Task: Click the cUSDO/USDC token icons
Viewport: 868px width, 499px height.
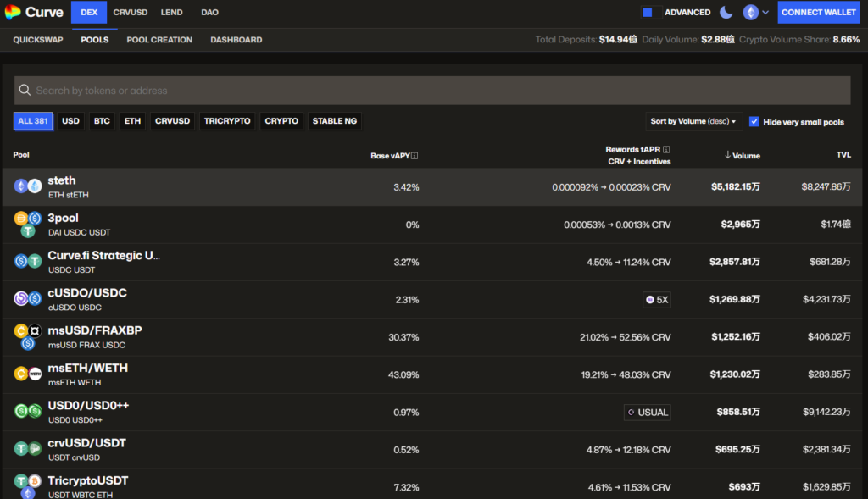Action: pyautogui.click(x=28, y=299)
